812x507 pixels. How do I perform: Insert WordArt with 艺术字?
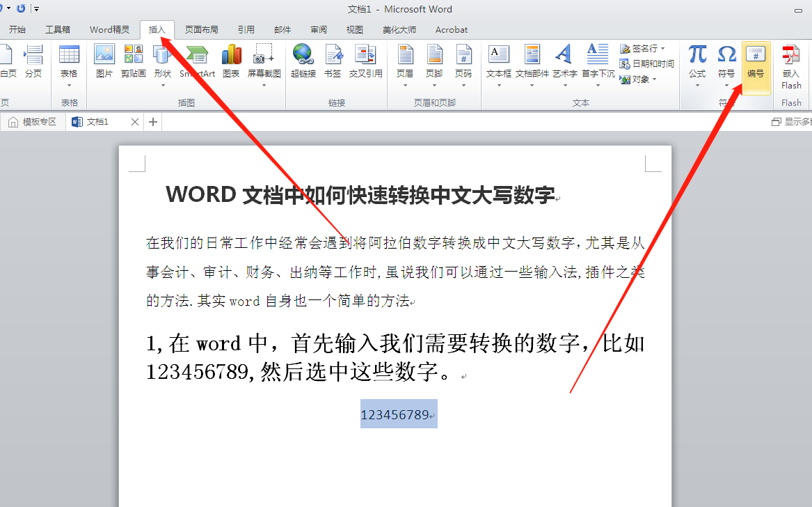click(564, 65)
